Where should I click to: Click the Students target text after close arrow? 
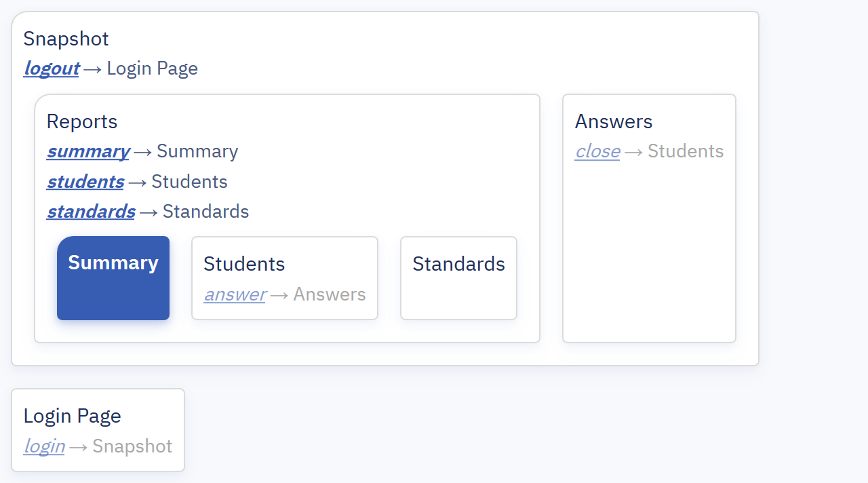point(686,151)
